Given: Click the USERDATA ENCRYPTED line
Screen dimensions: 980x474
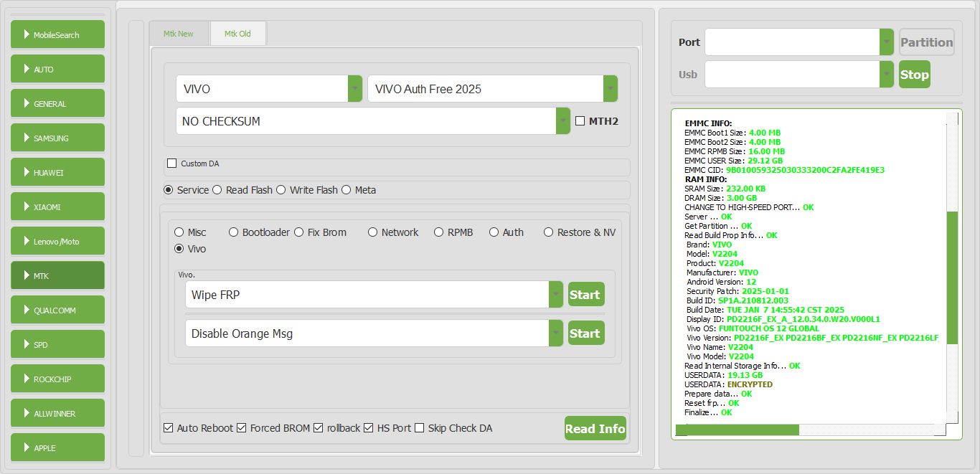Looking at the screenshot, I should click(728, 384).
